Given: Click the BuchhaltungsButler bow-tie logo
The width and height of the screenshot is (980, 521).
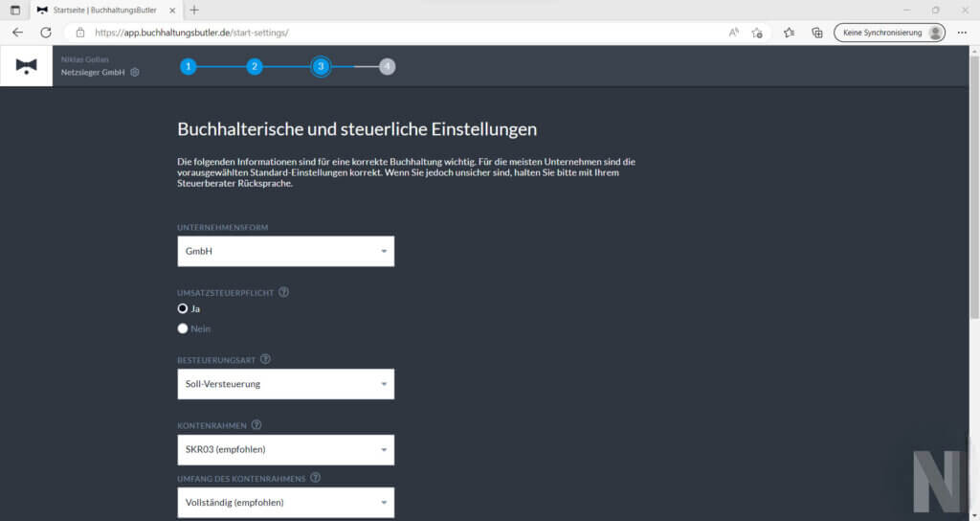Looking at the screenshot, I should pyautogui.click(x=26, y=66).
